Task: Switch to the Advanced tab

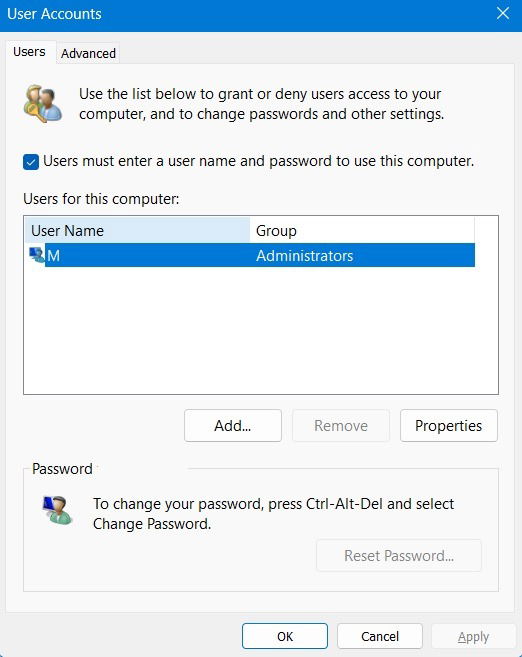Action: click(x=88, y=53)
